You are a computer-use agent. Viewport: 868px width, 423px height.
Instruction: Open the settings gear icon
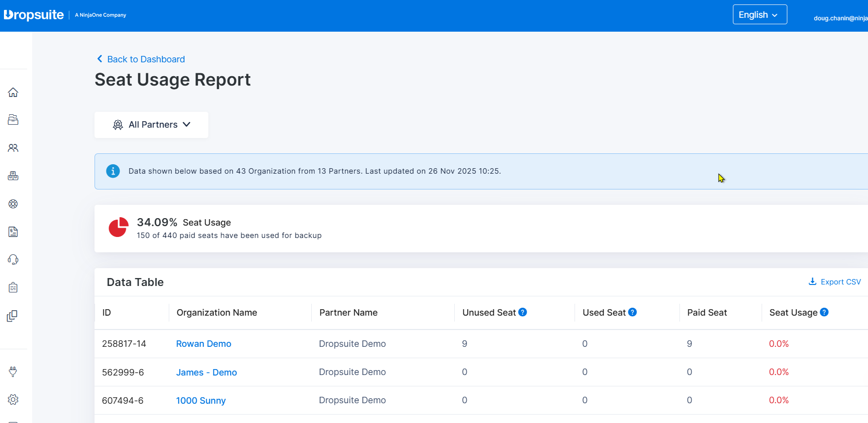click(13, 400)
